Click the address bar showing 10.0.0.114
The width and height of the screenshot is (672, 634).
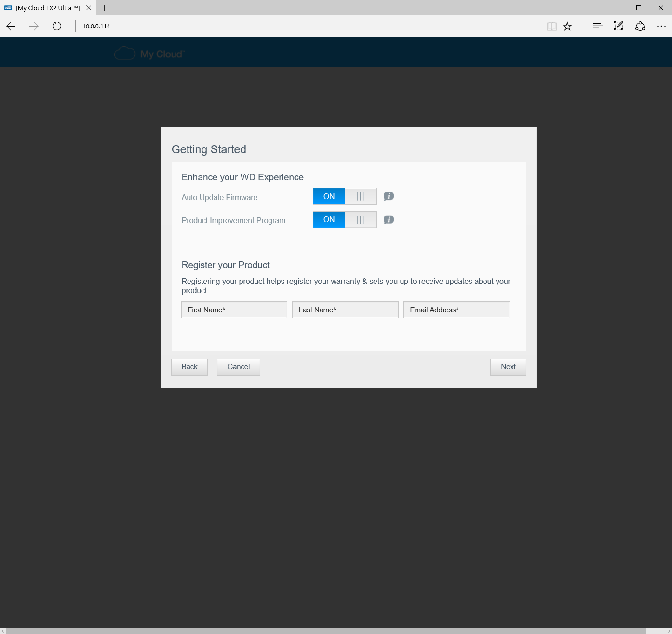click(309, 26)
